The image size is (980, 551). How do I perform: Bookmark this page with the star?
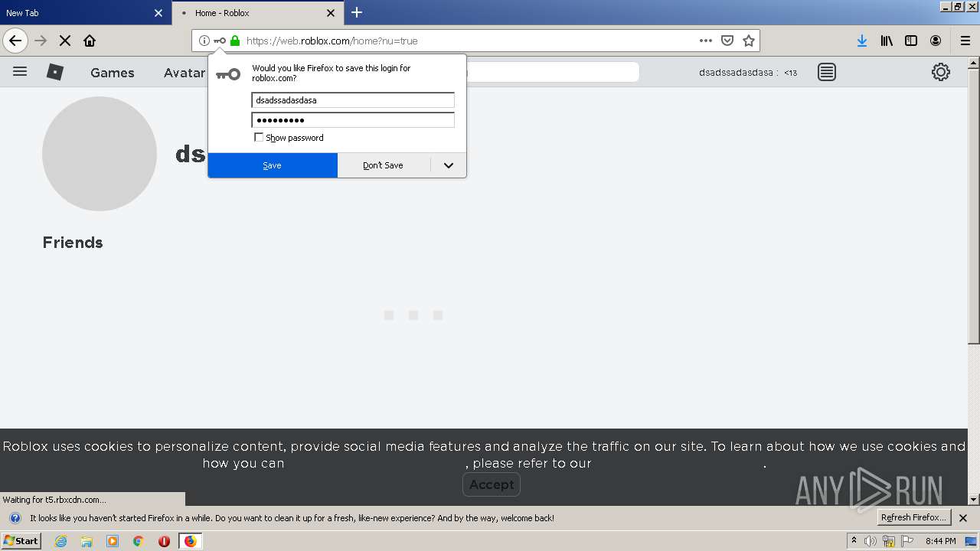[x=749, y=41]
